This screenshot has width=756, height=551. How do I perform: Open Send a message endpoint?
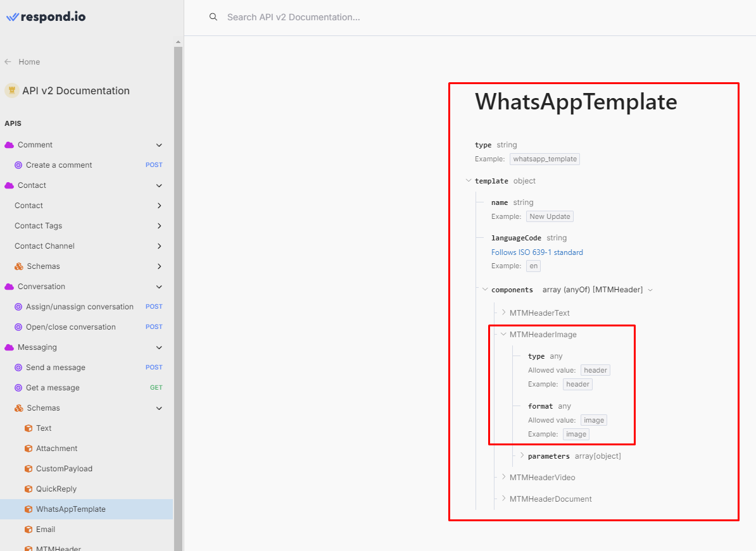point(56,368)
